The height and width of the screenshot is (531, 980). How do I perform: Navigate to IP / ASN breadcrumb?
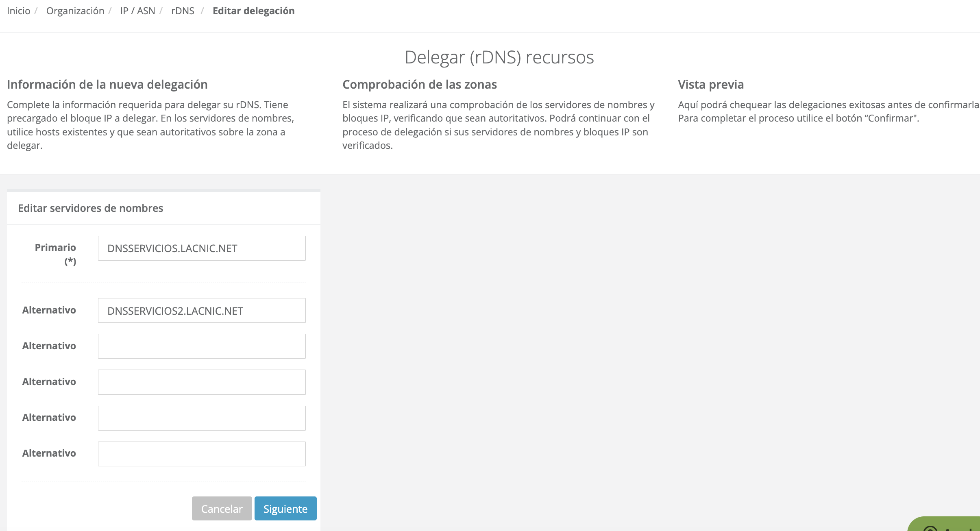pos(137,11)
